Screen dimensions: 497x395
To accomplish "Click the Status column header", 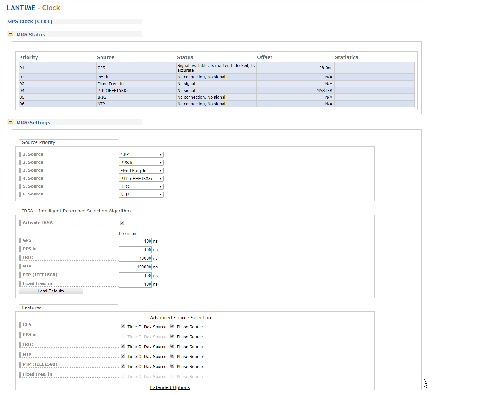I will (x=185, y=57).
